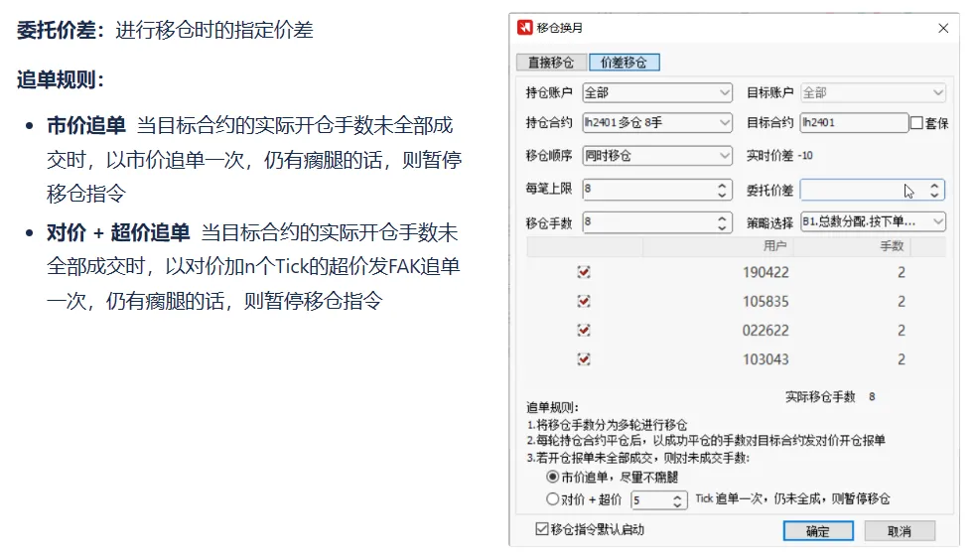The width and height of the screenshot is (976, 560).
Task: Switch to the 直接移仓 tab
Action: pyautogui.click(x=551, y=62)
